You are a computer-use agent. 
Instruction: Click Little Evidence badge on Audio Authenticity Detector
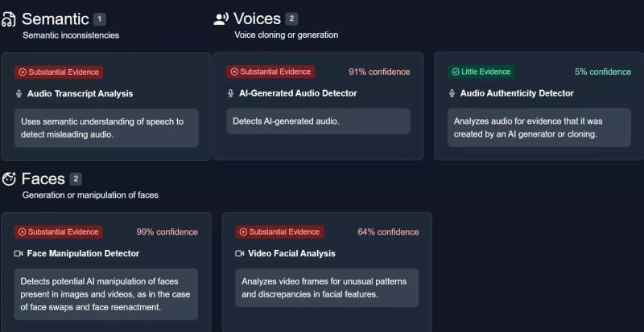pyautogui.click(x=481, y=72)
